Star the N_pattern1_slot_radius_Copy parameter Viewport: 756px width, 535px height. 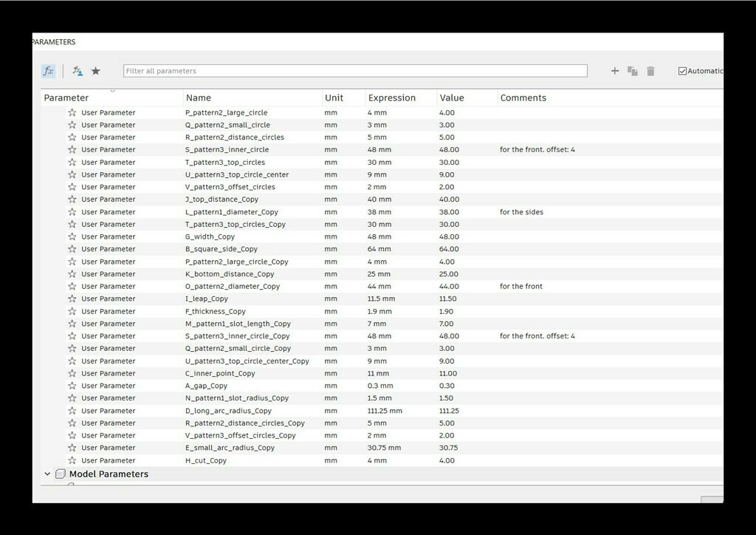[72, 398]
